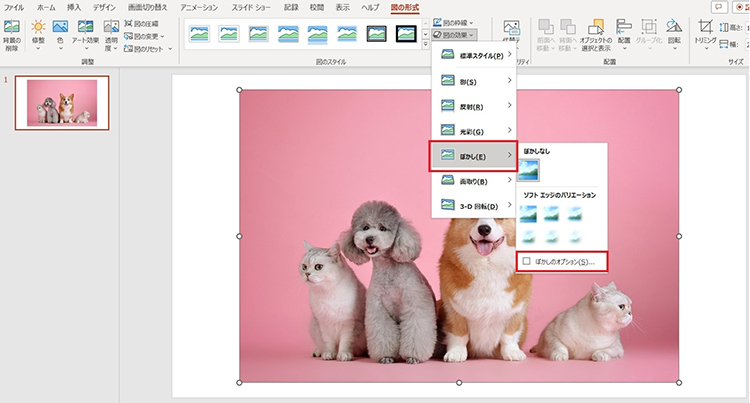This screenshot has height=403, width=750.
Task: Open ぼかしのオプション soft edge options
Action: click(x=559, y=262)
